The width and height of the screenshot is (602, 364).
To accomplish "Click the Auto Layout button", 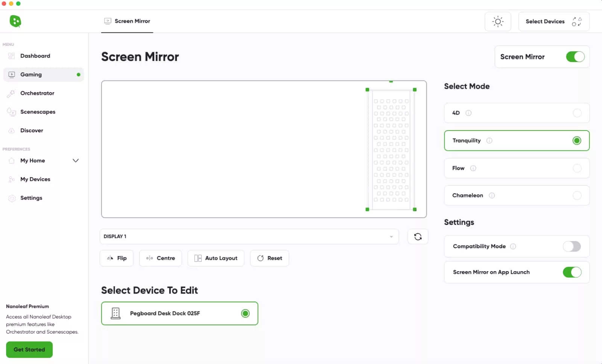I will click(x=216, y=258).
